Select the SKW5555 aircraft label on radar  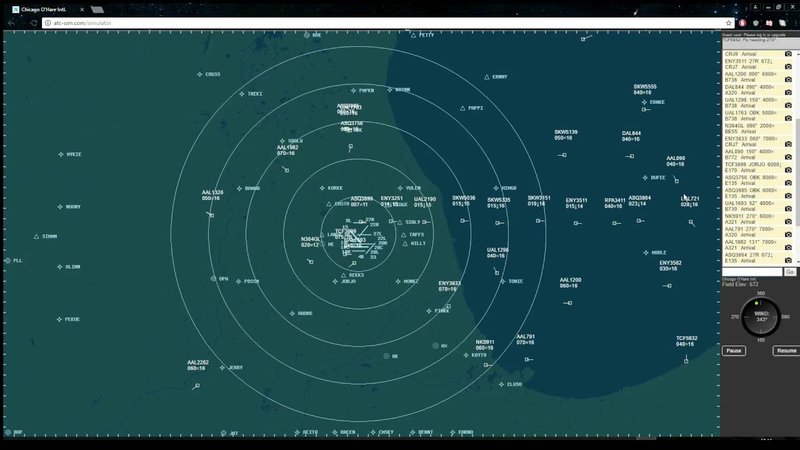click(645, 90)
